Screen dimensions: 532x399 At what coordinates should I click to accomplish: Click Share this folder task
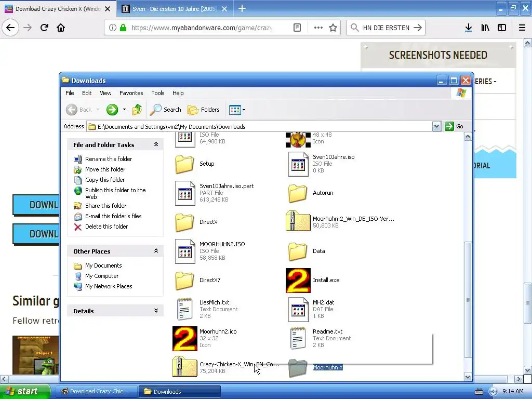click(105, 206)
